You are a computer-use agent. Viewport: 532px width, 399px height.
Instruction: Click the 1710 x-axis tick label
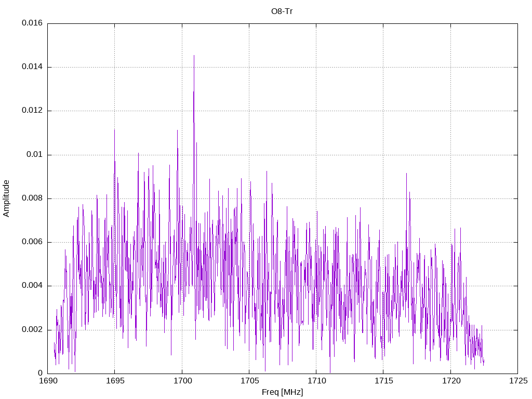point(317,381)
